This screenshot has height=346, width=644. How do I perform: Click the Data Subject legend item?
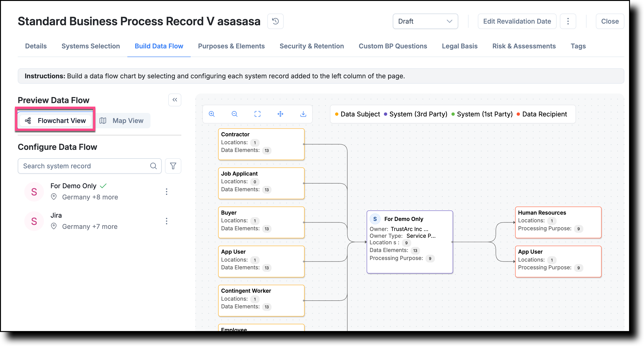point(357,114)
